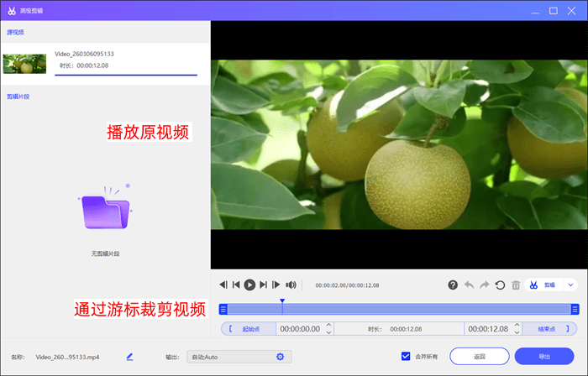Click the output name Video_260...95133.mp4
Viewport: 588px width, 376px height.
click(x=67, y=358)
